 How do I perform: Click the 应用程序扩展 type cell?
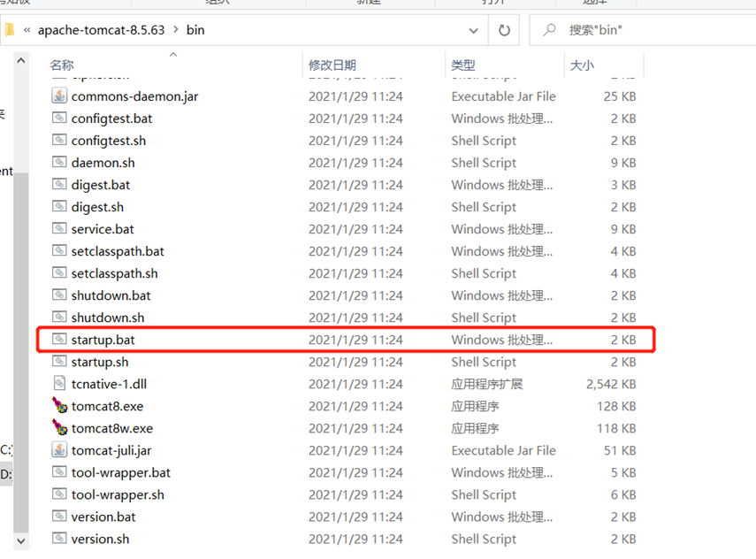click(x=487, y=384)
